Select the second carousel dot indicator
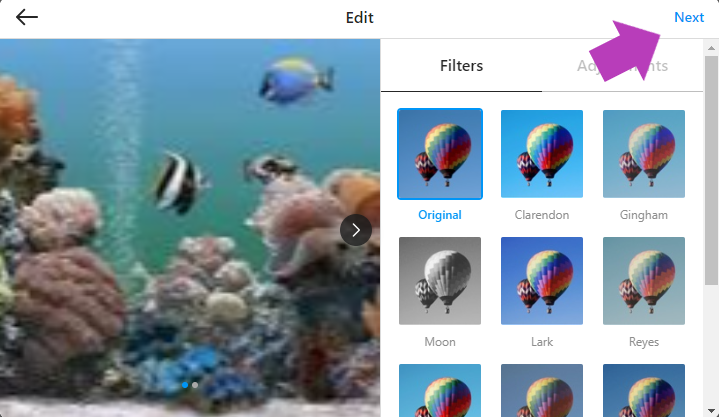The image size is (719, 417). (x=195, y=385)
